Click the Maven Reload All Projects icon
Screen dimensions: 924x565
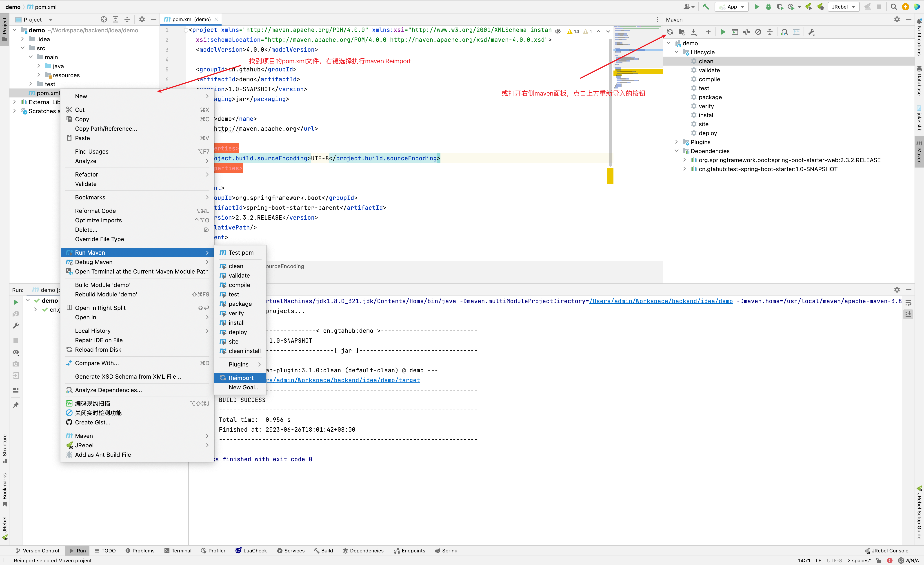[x=670, y=32]
